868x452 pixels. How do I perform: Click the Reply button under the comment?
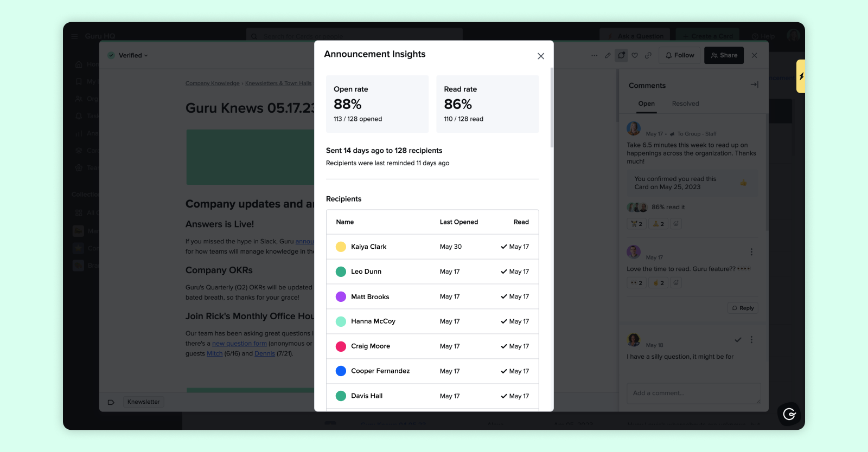tap(743, 308)
